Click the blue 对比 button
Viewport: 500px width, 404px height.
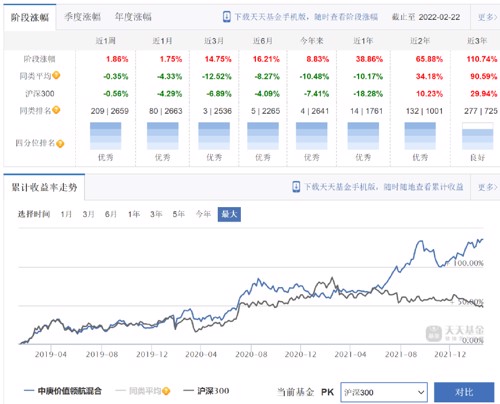(464, 392)
